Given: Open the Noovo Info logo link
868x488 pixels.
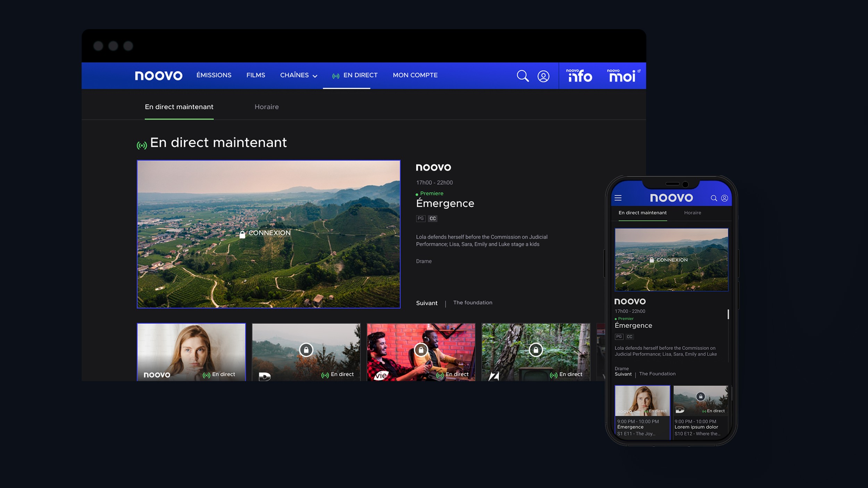Looking at the screenshot, I should [579, 76].
